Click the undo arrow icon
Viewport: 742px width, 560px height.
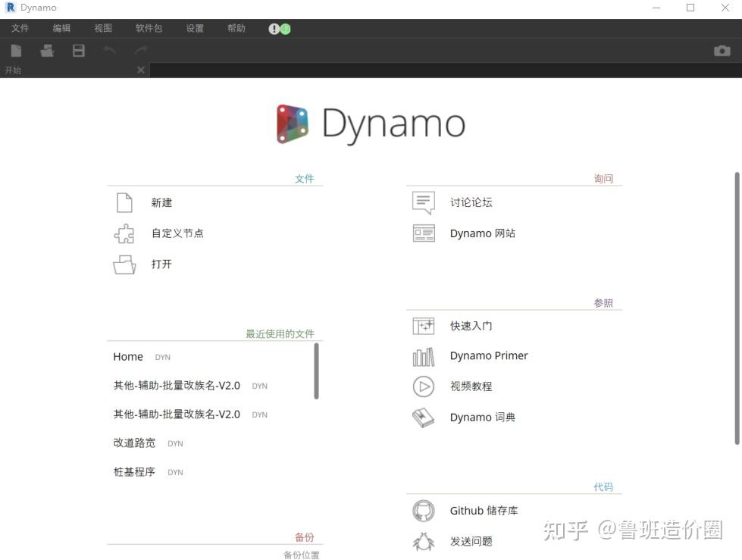[111, 50]
